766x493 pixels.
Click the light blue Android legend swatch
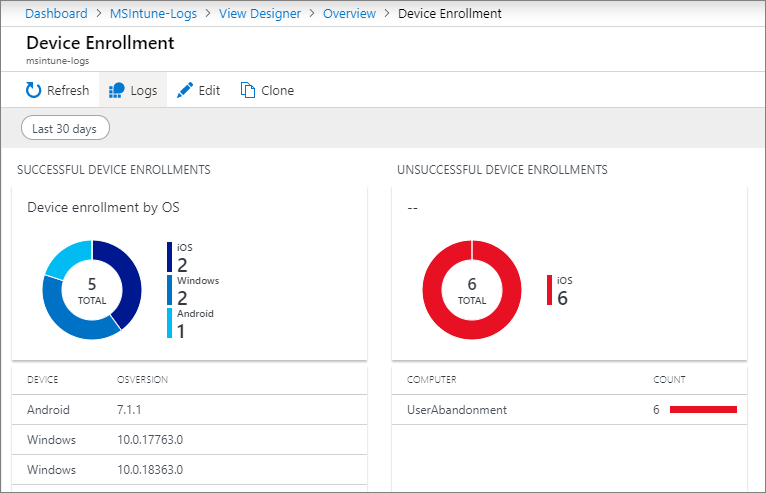tap(170, 323)
